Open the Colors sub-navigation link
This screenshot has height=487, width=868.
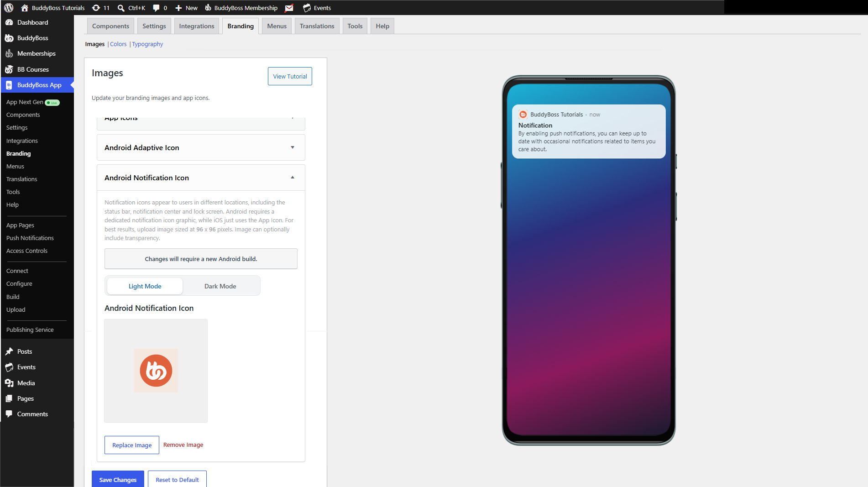pyautogui.click(x=118, y=44)
